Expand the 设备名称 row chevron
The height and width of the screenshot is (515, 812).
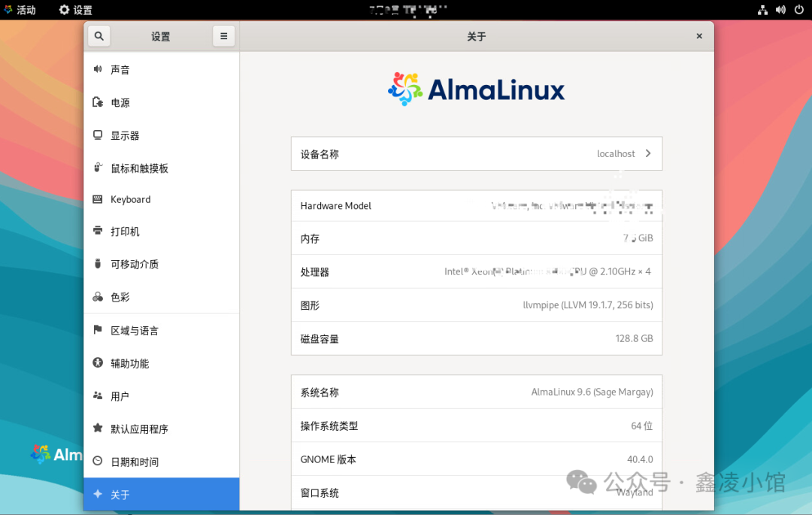point(648,153)
